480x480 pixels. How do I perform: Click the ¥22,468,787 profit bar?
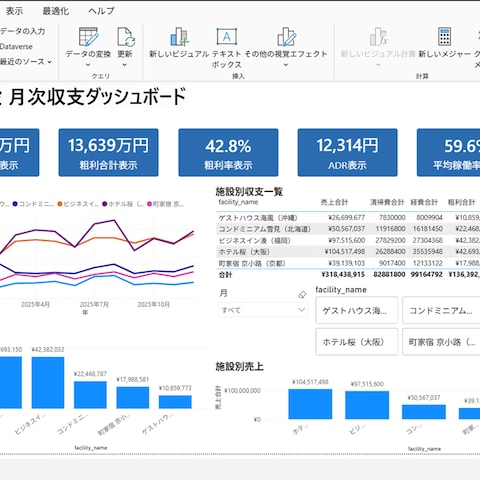click(x=90, y=395)
